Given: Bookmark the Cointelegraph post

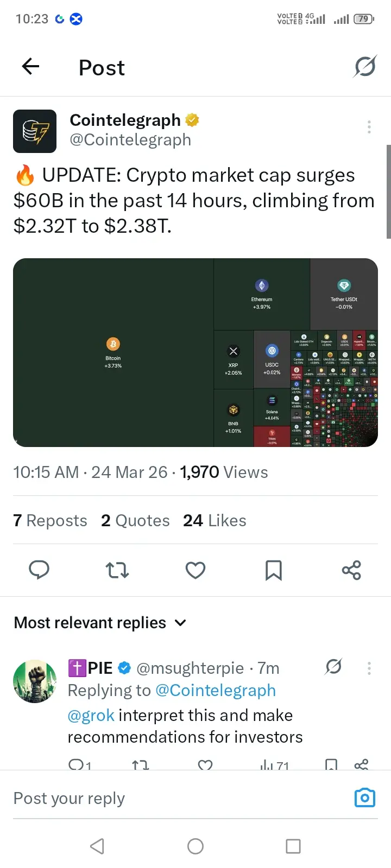Looking at the screenshot, I should click(x=273, y=570).
